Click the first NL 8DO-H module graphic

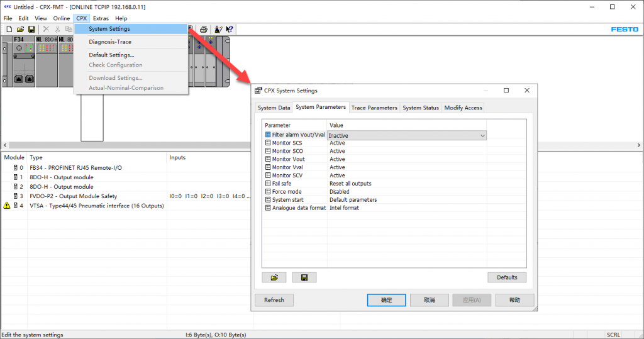click(47, 62)
